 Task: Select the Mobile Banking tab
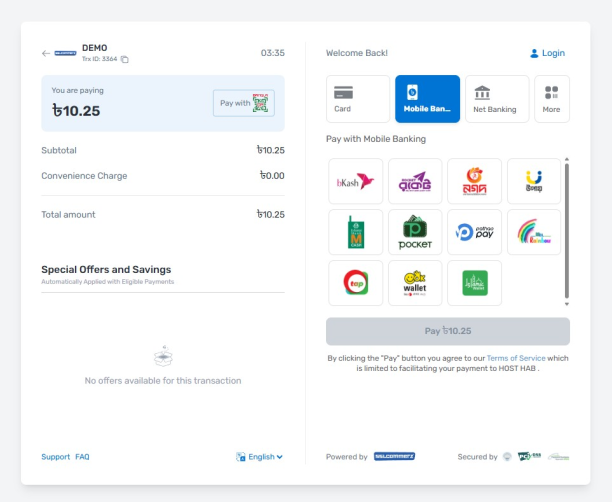click(x=427, y=99)
